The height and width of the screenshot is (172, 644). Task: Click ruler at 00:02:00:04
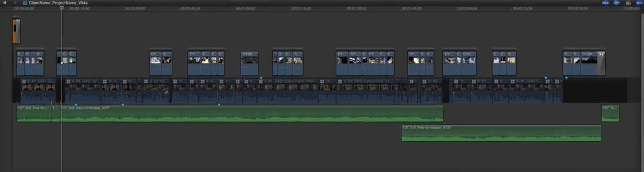(x=467, y=9)
